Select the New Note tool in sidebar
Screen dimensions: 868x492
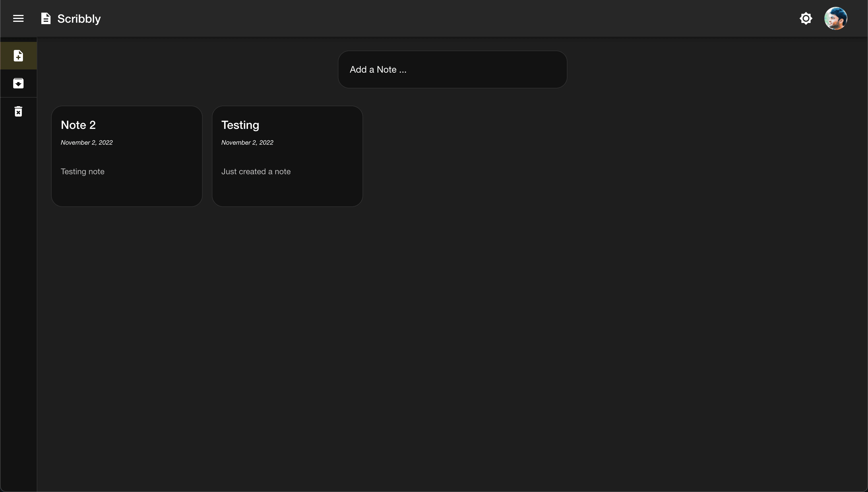tap(18, 56)
